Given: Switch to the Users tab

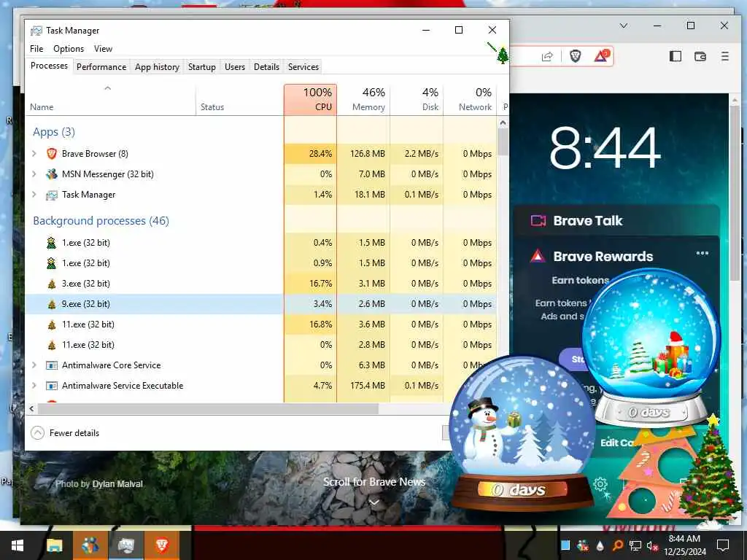Looking at the screenshot, I should pos(235,66).
